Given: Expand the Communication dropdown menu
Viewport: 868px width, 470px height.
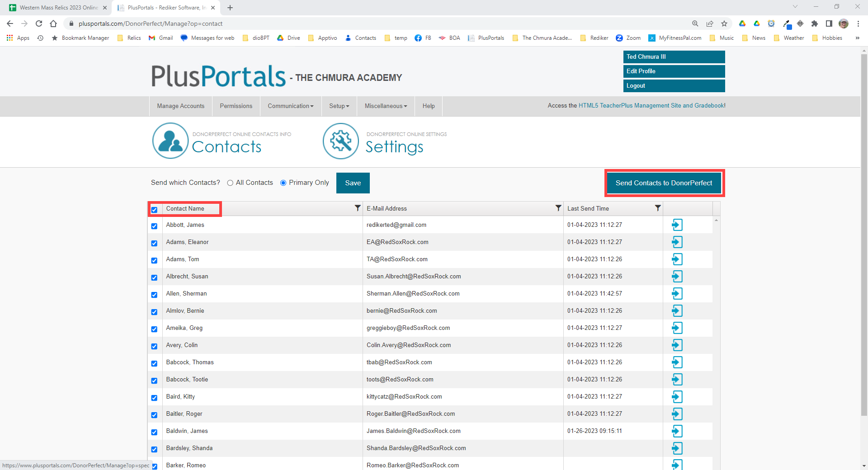Looking at the screenshot, I should click(x=291, y=106).
